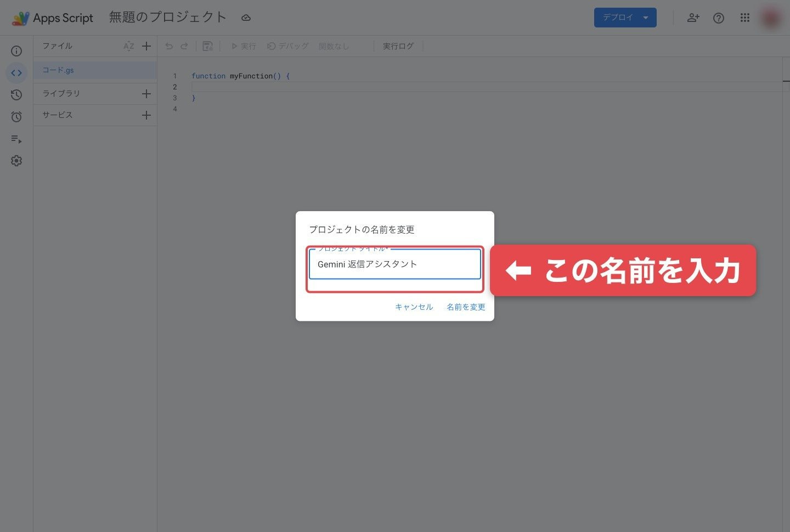Screen dimensions: 790x532
Task: Click the プロジェクトの名前を変更 dialog heading
Action: pos(362,230)
